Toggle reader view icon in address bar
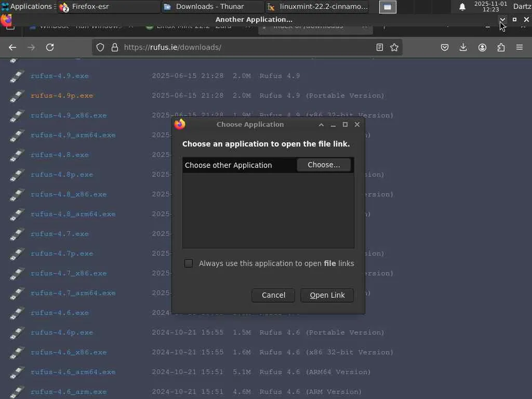Viewport: 532px width, 399px height. [380, 47]
